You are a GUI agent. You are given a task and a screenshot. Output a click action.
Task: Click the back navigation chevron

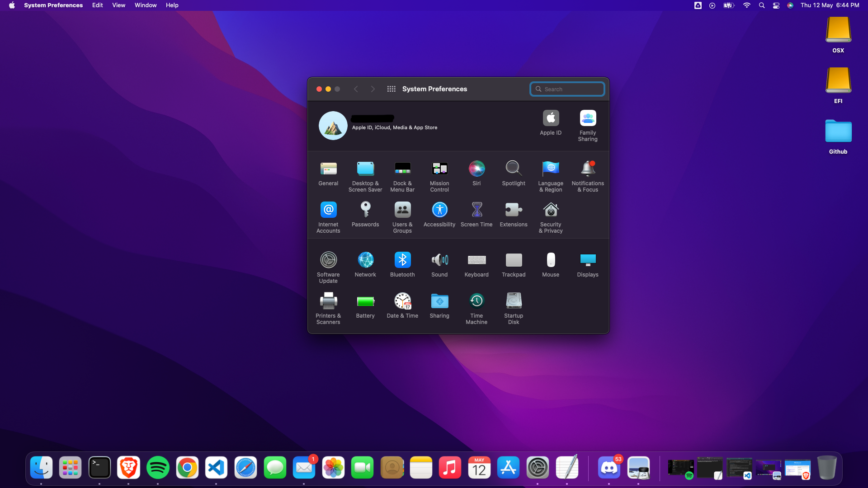tap(356, 89)
